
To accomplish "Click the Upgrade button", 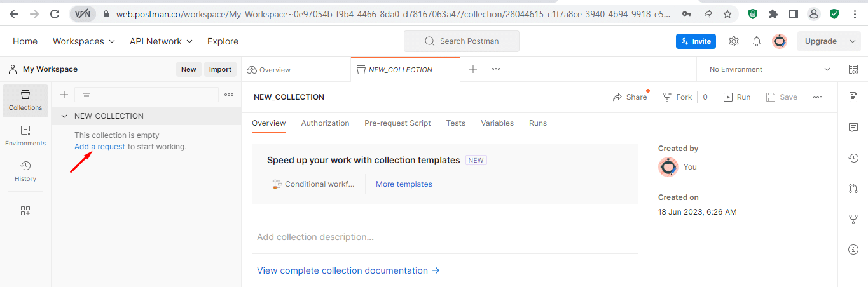I will coord(821,41).
